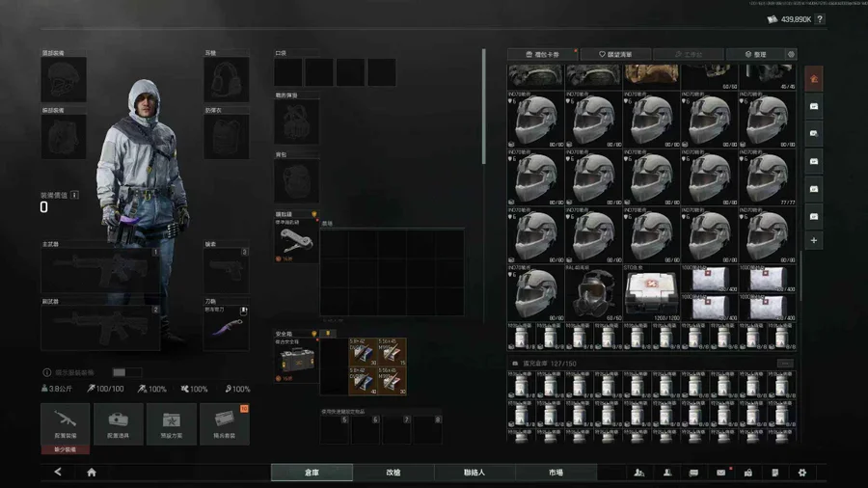
Task: Open the 願望清單 wishlist button
Action: tap(616, 55)
